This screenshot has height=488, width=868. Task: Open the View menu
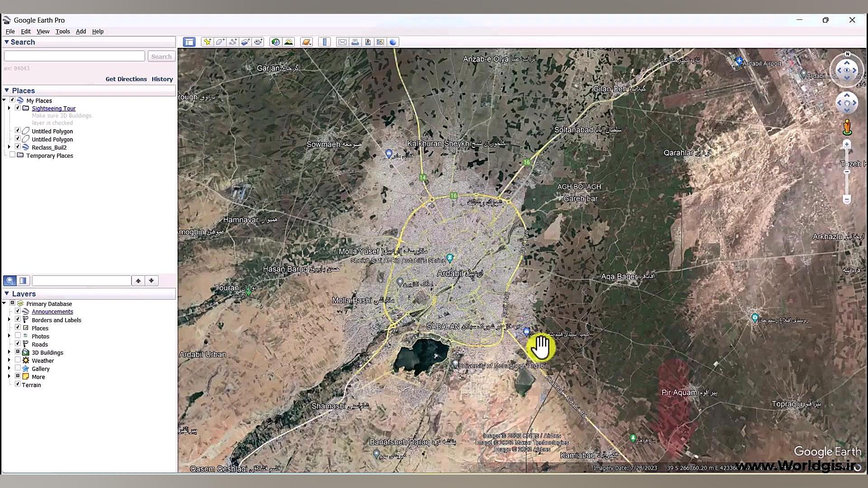pyautogui.click(x=43, y=31)
